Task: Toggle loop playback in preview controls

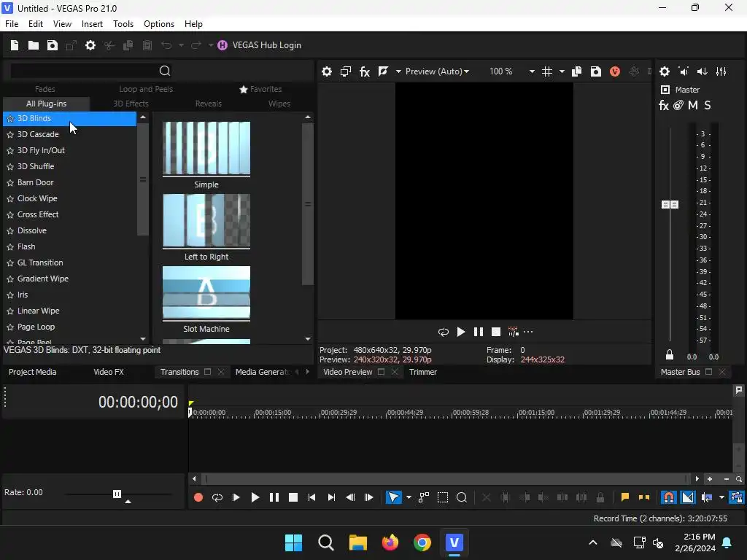Action: point(444,332)
